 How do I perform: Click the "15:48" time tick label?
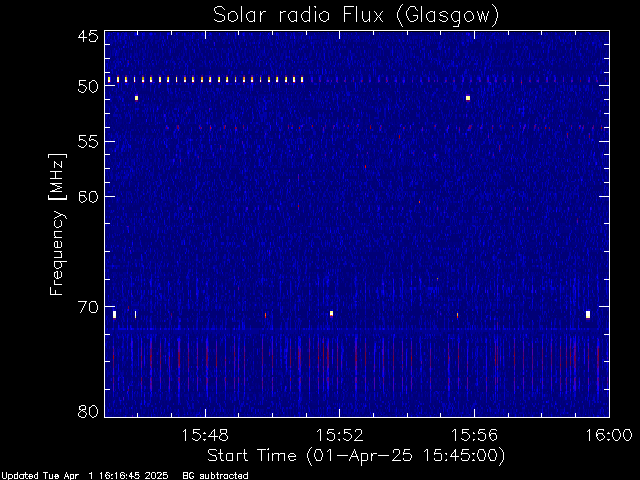tap(205, 435)
